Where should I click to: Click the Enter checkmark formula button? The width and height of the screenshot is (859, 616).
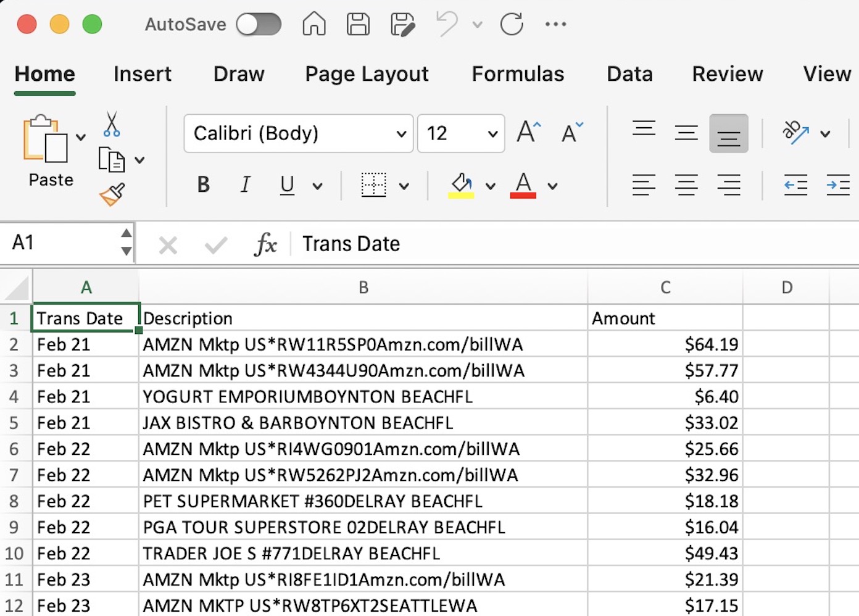[x=216, y=246]
